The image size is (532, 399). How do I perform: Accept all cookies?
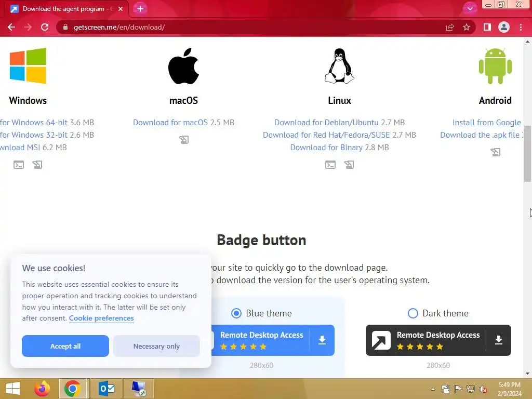pyautogui.click(x=65, y=346)
